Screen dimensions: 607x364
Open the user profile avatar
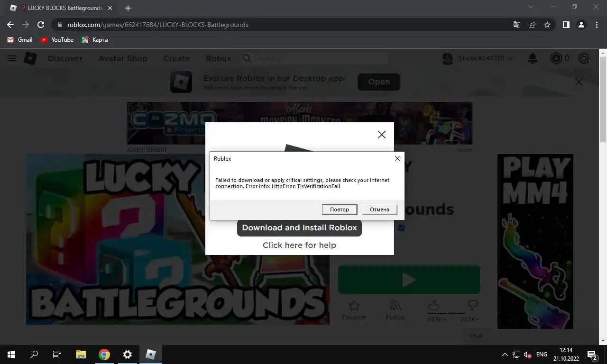(x=448, y=58)
